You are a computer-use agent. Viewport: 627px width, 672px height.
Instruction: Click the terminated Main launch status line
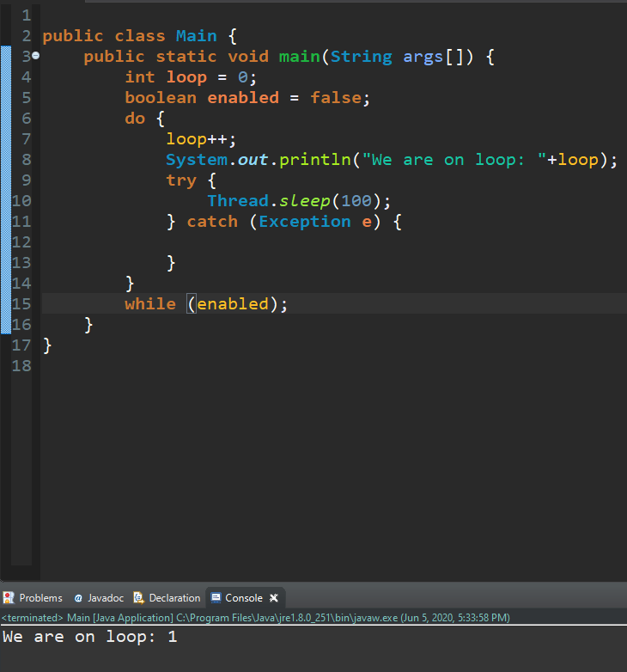click(256, 617)
